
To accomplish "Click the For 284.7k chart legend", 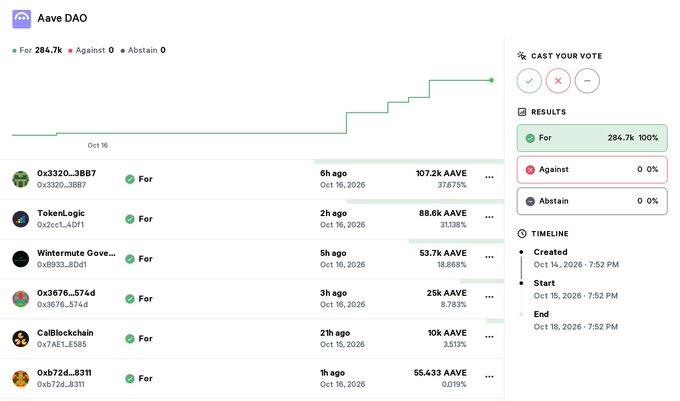I will (37, 50).
